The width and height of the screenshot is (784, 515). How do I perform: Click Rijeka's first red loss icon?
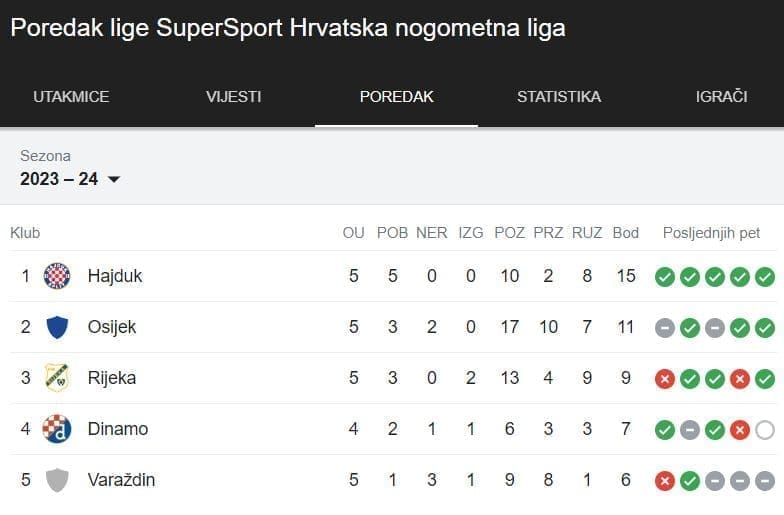[x=665, y=379]
